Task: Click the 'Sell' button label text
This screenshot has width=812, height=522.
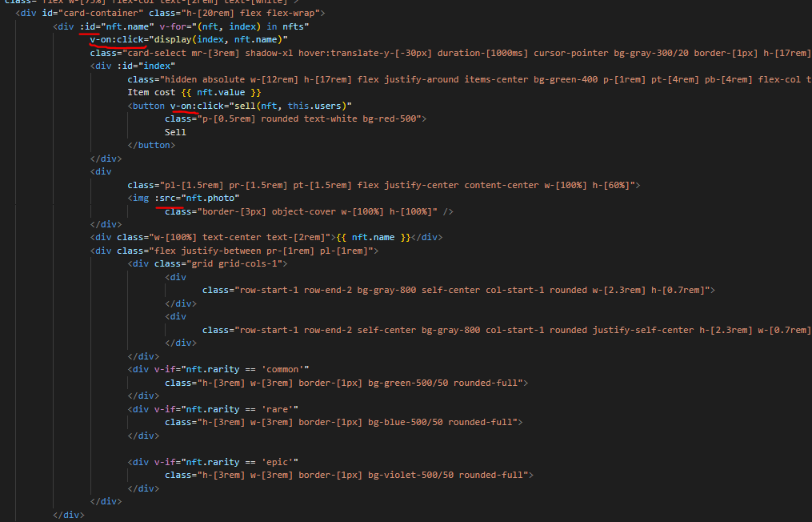Action: pos(175,132)
